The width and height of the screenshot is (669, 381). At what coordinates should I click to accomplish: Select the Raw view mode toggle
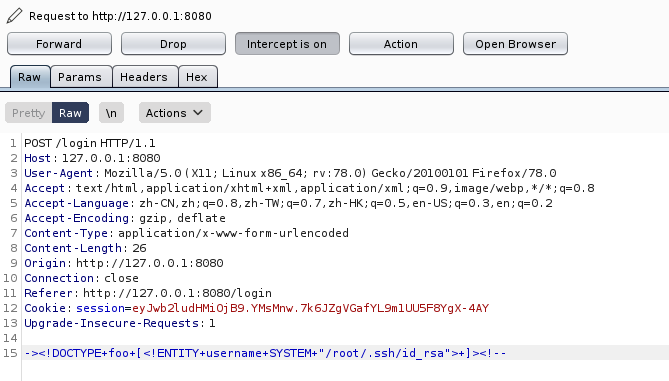tap(70, 113)
